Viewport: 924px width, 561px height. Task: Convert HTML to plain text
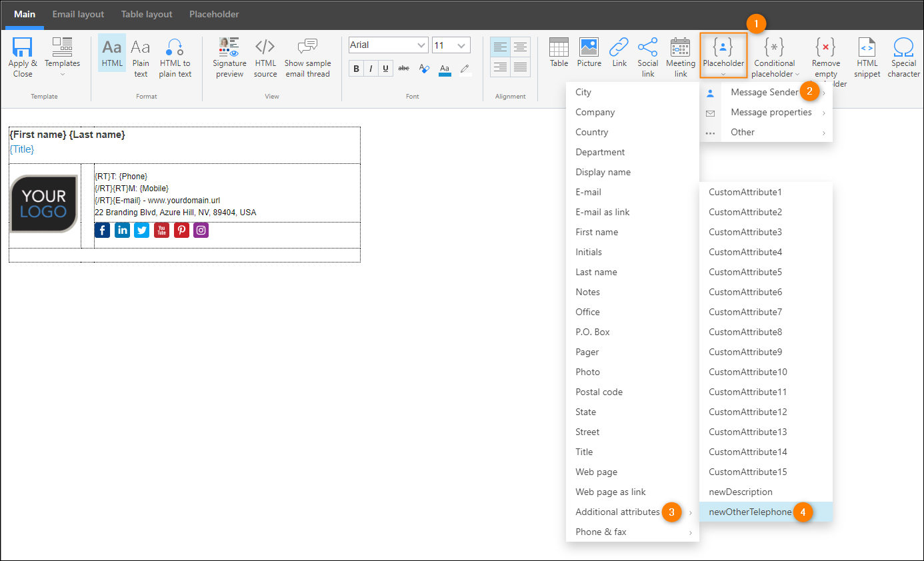(175, 57)
